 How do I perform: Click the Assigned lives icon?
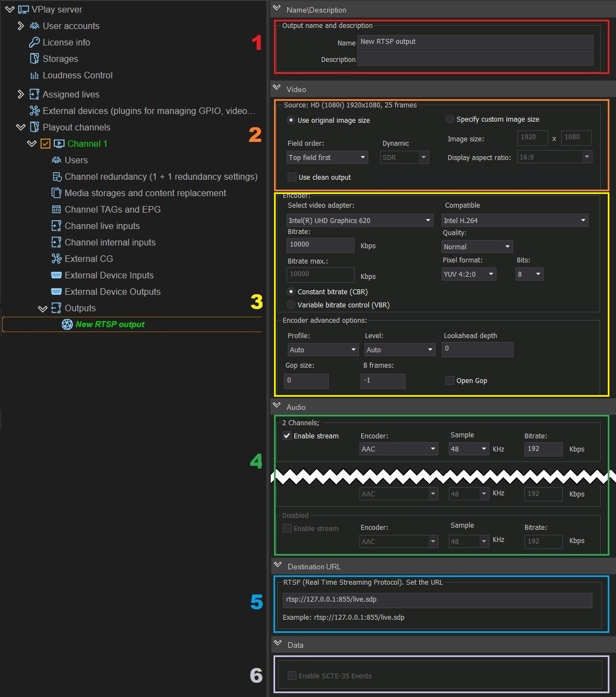(x=35, y=94)
